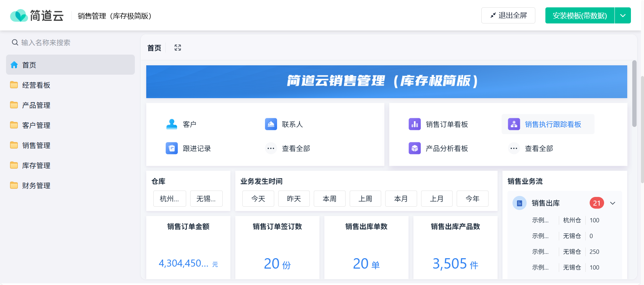Click the dashboard vertical scrollbar

coord(634,94)
